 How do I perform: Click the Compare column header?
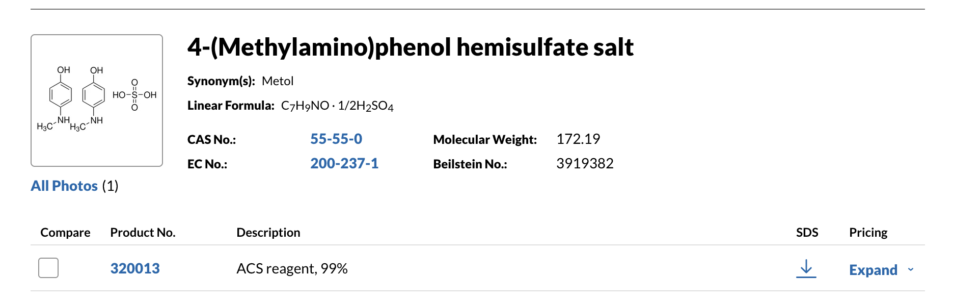65,233
